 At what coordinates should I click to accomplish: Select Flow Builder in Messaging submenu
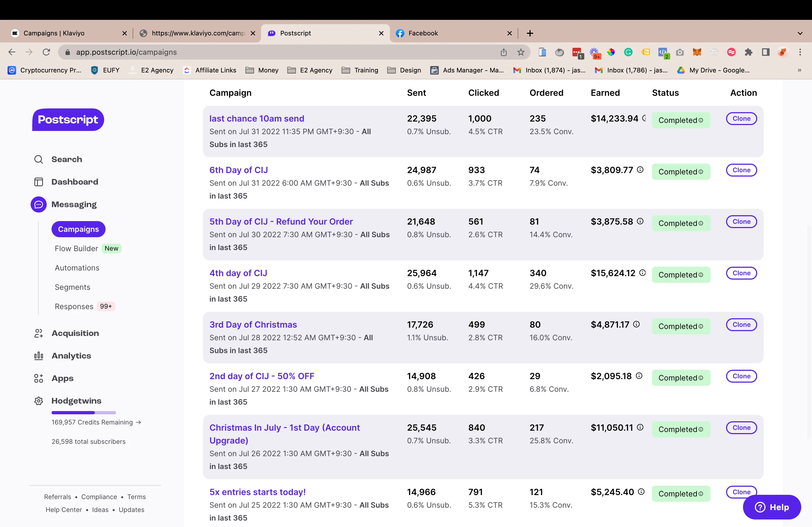77,248
